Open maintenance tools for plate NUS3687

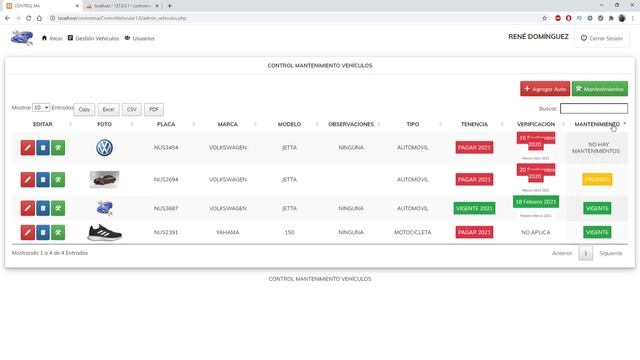click(x=58, y=208)
